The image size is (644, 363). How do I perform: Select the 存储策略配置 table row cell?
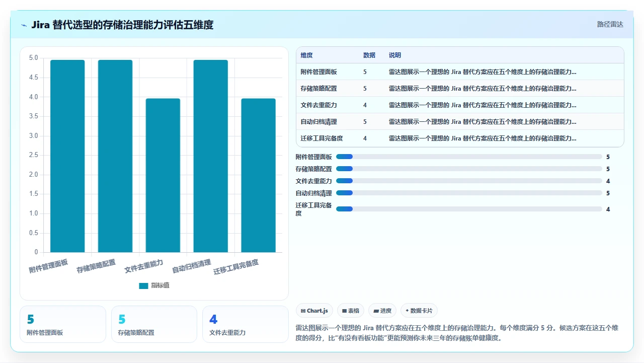click(x=318, y=89)
